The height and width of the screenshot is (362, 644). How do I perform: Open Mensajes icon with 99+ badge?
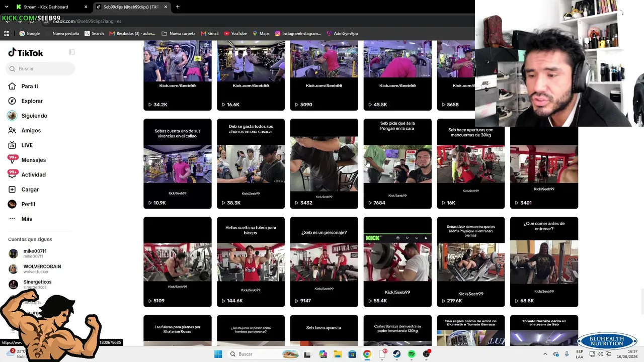coord(12,160)
